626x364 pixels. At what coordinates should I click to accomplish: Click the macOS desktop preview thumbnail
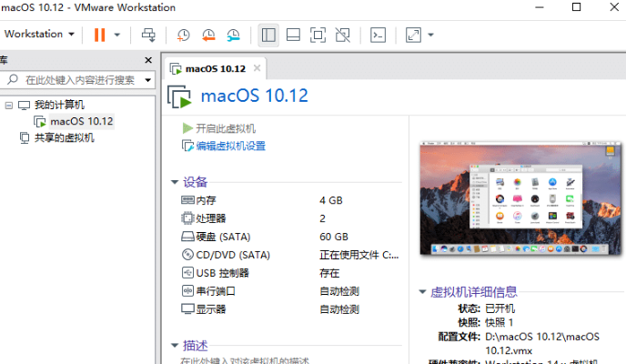point(520,198)
